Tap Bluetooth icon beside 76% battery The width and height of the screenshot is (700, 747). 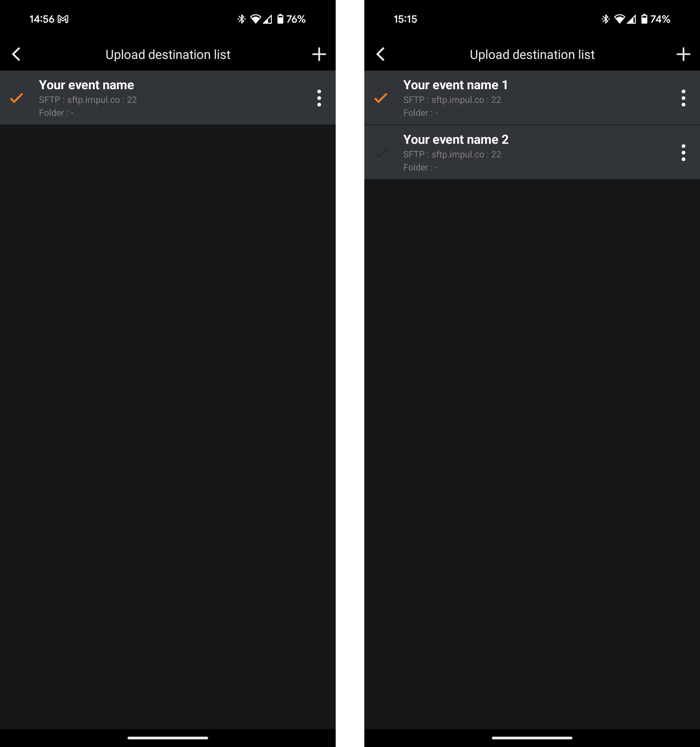coord(241,19)
